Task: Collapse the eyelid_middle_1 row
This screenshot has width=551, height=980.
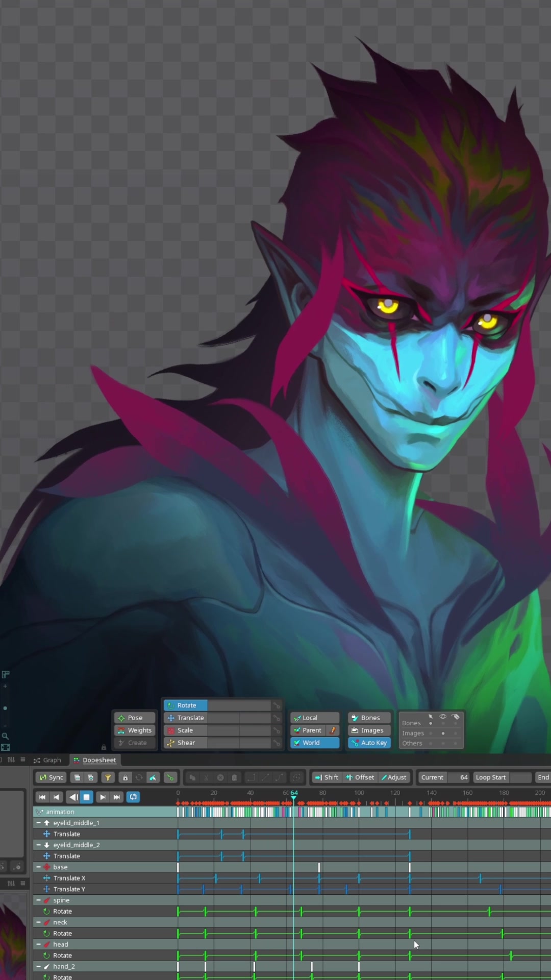Action: (38, 823)
